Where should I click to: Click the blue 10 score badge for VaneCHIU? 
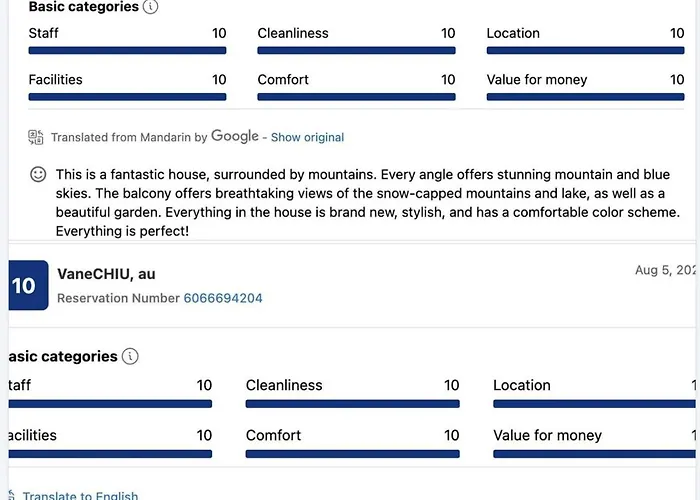(x=28, y=285)
